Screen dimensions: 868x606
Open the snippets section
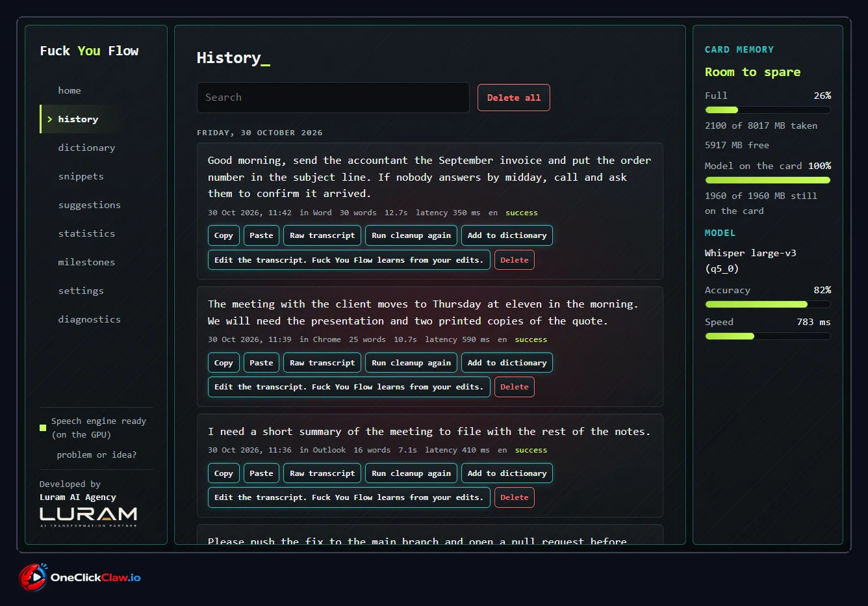[81, 176]
